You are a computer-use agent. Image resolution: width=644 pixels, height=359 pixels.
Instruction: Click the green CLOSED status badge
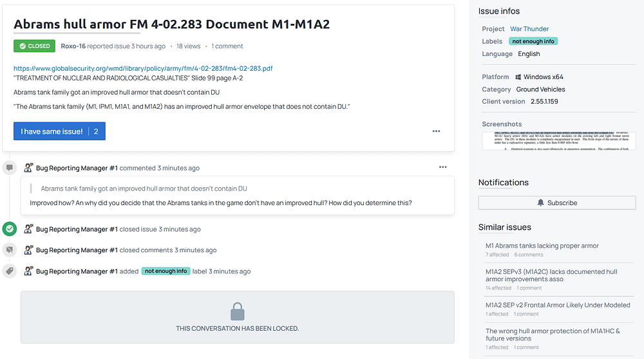[35, 46]
